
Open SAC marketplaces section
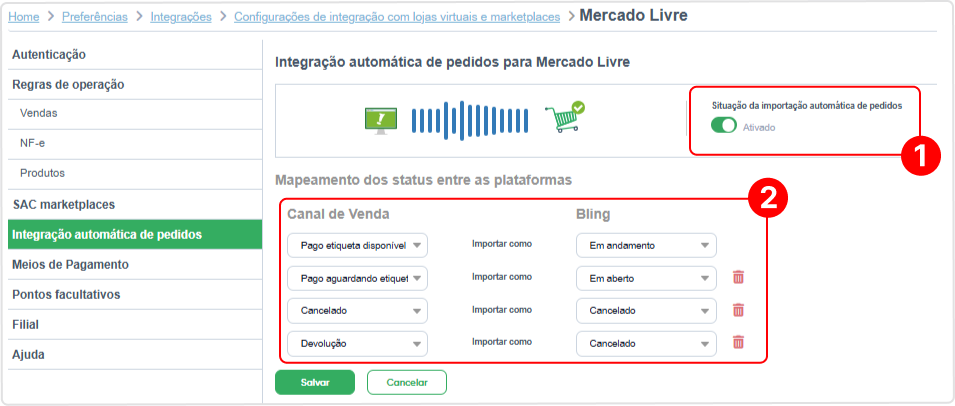click(135, 205)
